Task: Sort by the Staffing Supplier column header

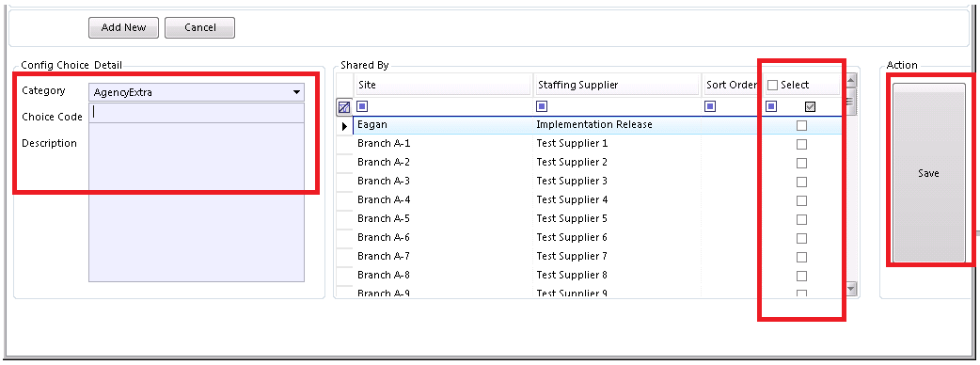Action: pyautogui.click(x=616, y=85)
